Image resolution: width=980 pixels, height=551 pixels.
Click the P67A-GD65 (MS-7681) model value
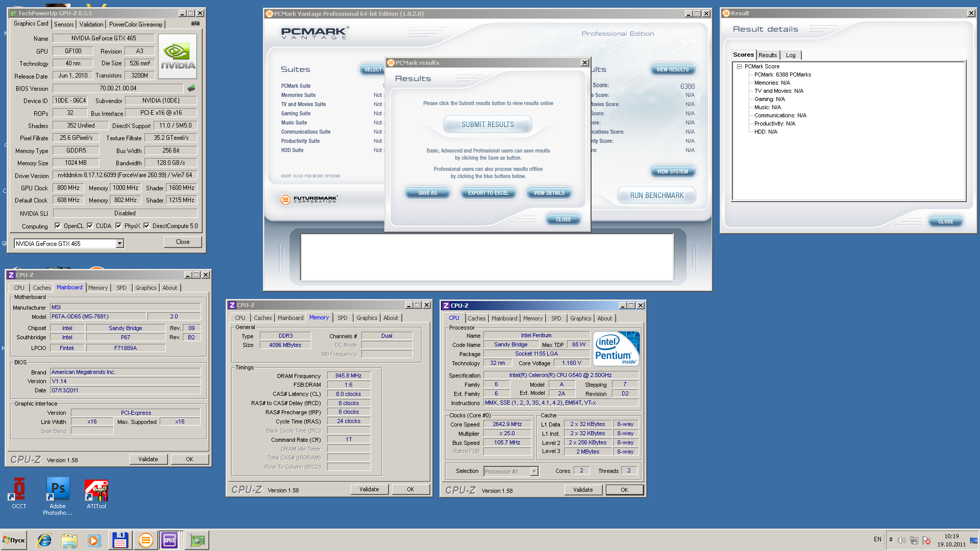coord(99,316)
